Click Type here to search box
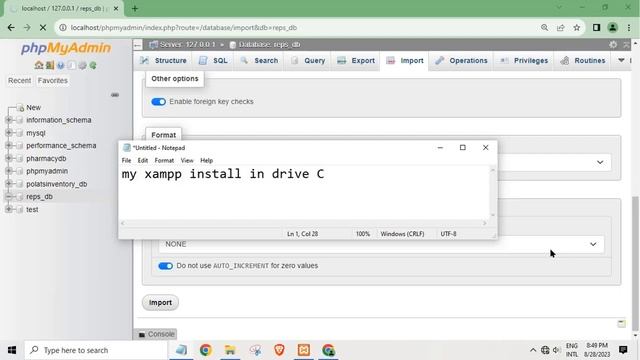Screen dimensions: 640x360 (x=96, y=350)
